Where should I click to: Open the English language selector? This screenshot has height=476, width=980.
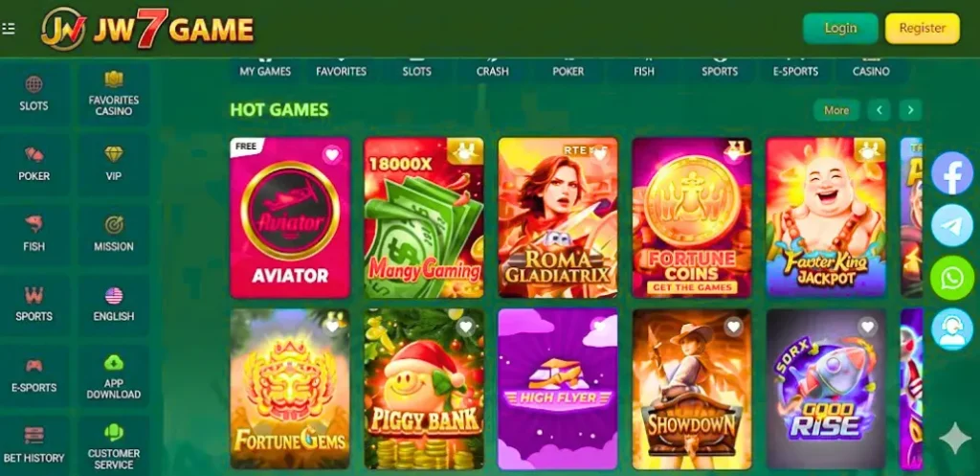(114, 306)
